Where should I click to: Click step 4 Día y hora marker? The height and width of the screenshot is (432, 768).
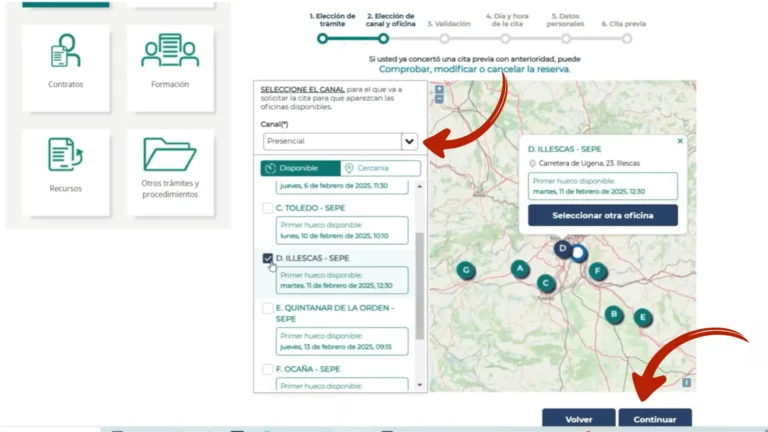click(x=505, y=38)
